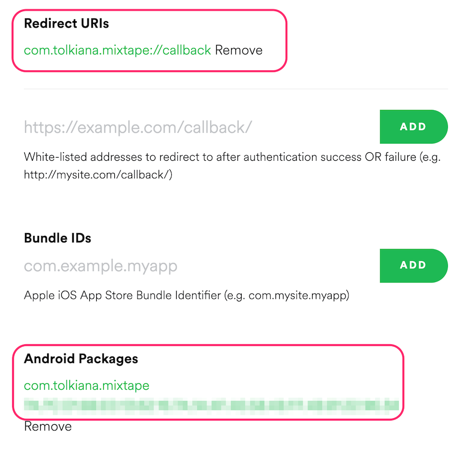Click 'com.mysite.myapp' example in bundle description
The height and width of the screenshot is (458, 476).
297,296
